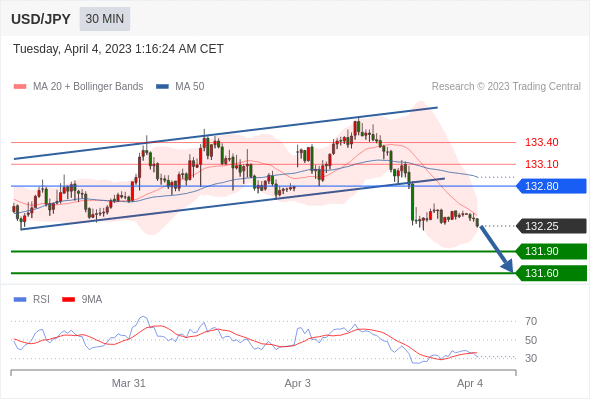Click the blue RSI legend swatch
This screenshot has height=400, width=590.
point(20,300)
